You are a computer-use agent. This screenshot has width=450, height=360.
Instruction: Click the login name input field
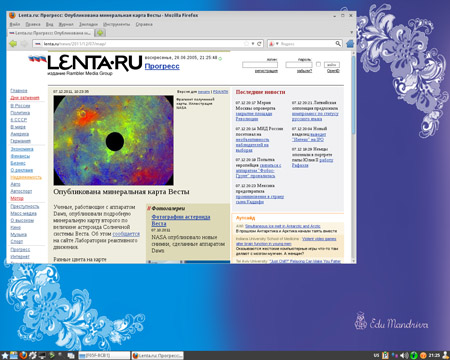pyautogui.click(x=260, y=65)
